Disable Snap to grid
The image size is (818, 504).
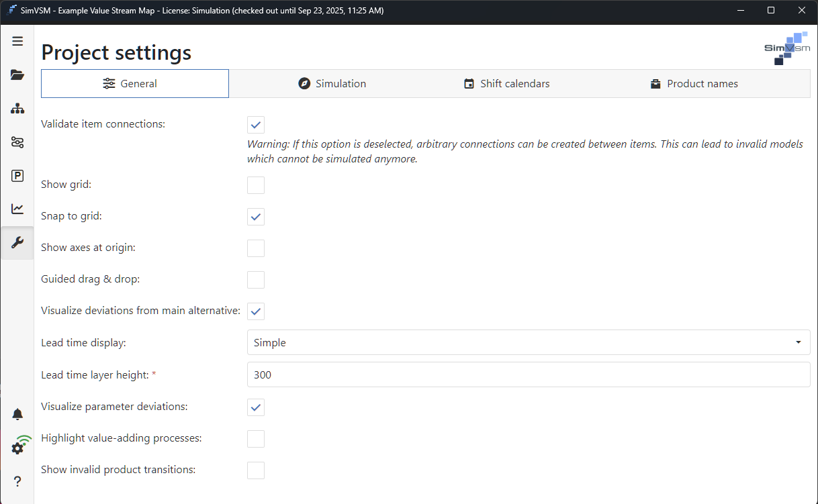point(255,216)
